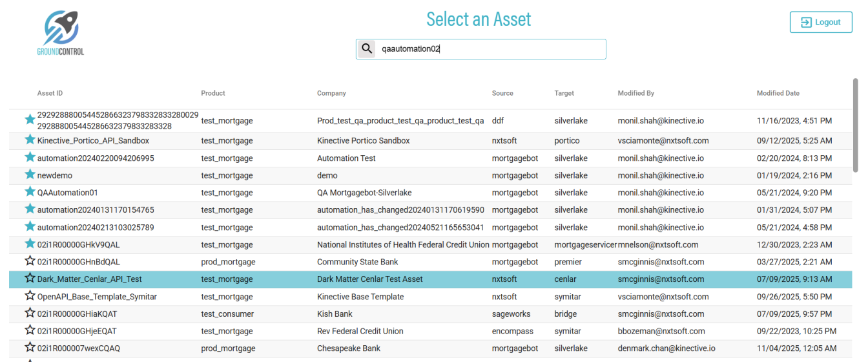The width and height of the screenshot is (868, 362).
Task: Toggle favorite star for QAAutomation01
Action: 30,192
